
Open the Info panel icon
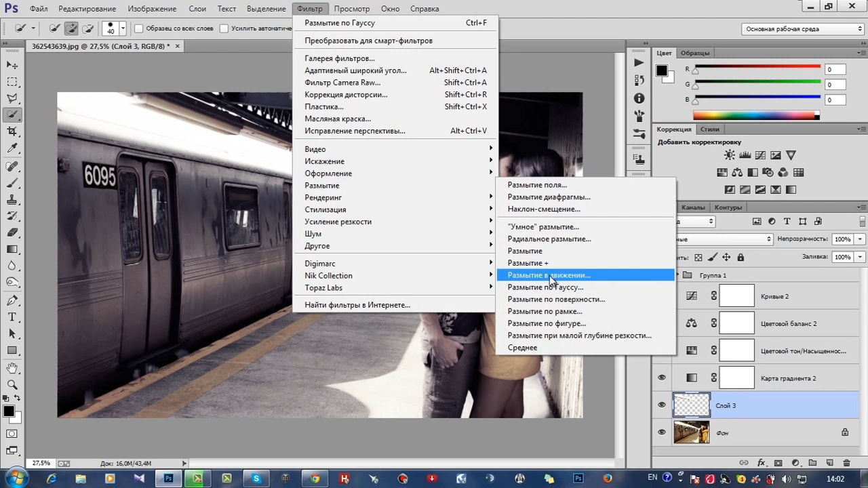639,98
